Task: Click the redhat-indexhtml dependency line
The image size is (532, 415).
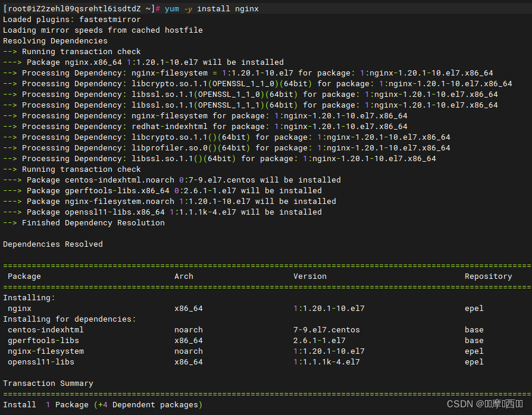Action: [205, 127]
